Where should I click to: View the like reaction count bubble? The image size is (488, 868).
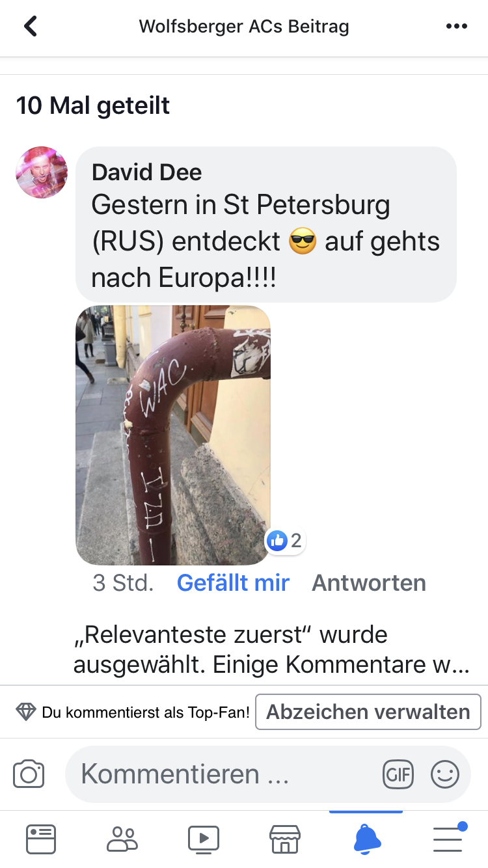[285, 540]
